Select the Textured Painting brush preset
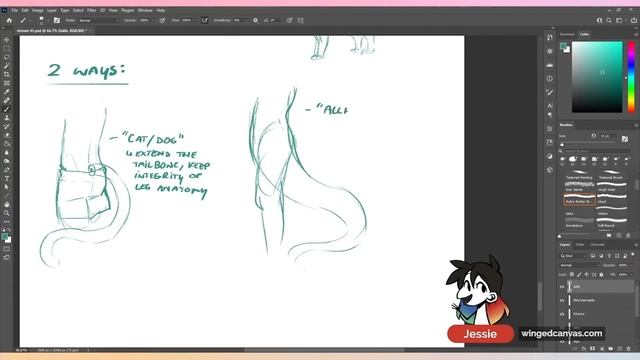 point(579,174)
